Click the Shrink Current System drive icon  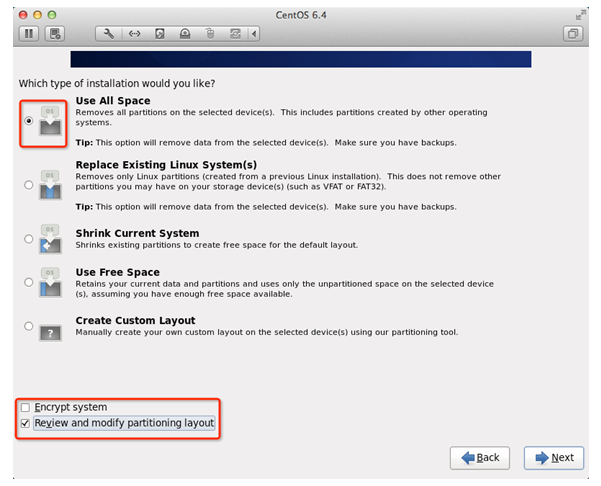[x=50, y=241]
